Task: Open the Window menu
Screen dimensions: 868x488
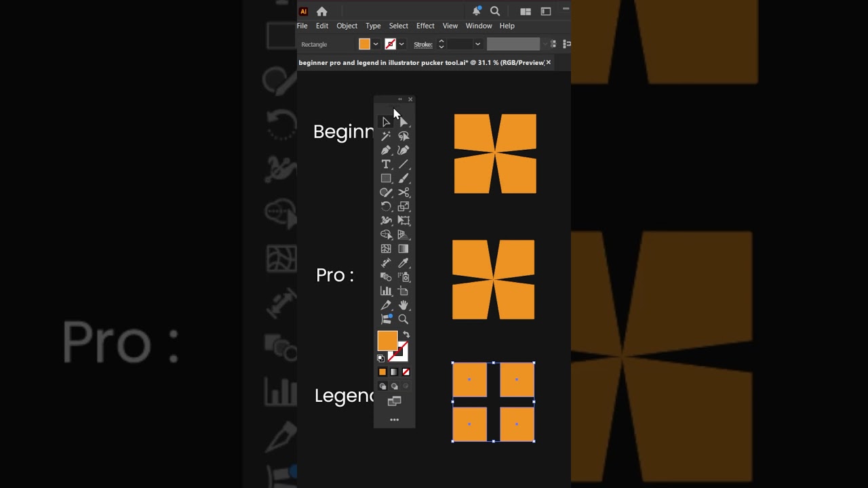Action: tap(479, 26)
